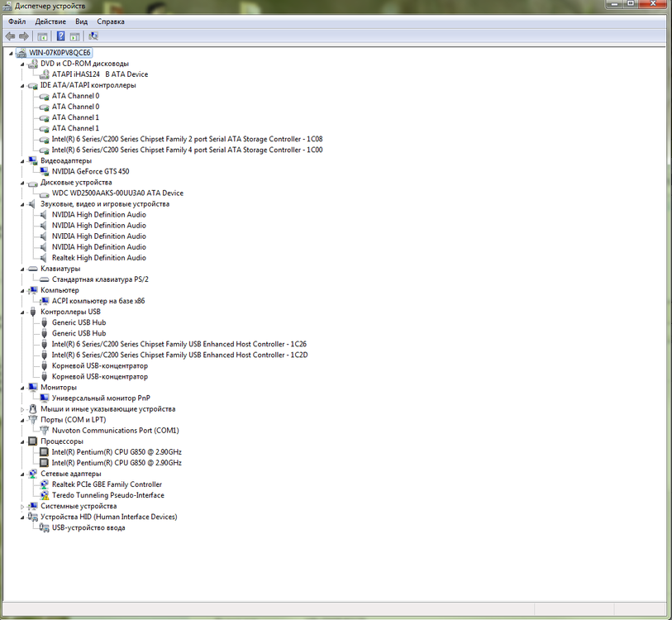Open the Файл menu
Screen dimensions: 672x620
[17, 21]
